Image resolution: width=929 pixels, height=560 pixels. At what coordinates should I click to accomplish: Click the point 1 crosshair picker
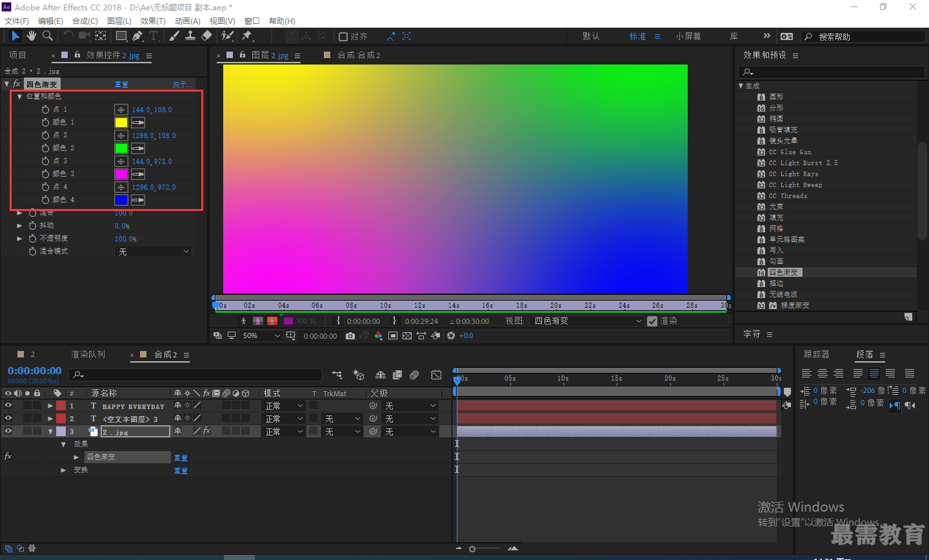(x=121, y=110)
